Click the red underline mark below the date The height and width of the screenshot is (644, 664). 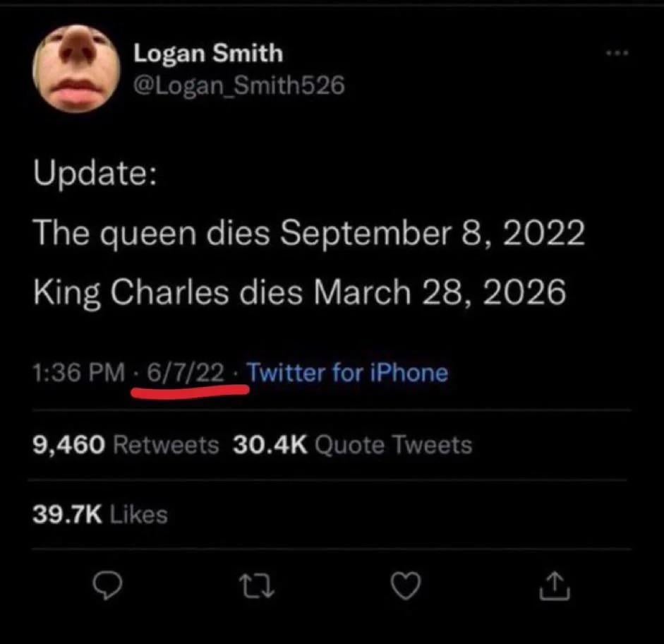(191, 390)
